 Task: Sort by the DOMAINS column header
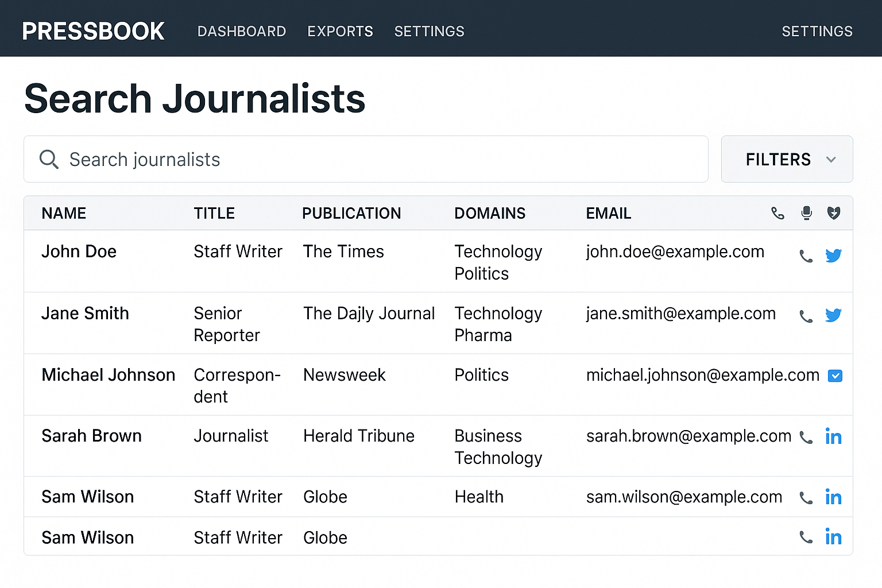pos(490,214)
